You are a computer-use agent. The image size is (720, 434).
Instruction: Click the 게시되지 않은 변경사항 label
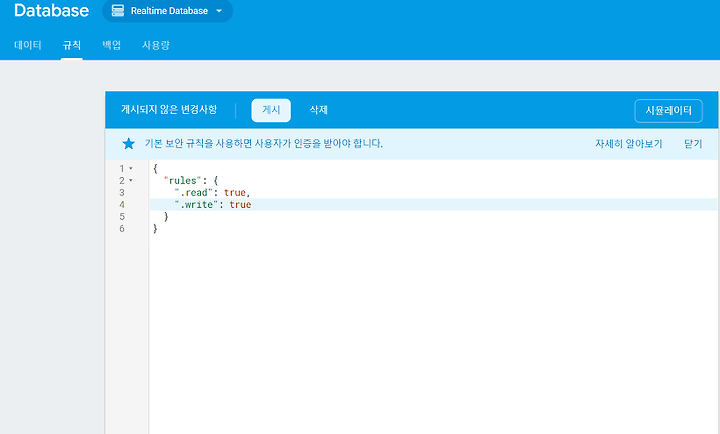click(x=169, y=110)
